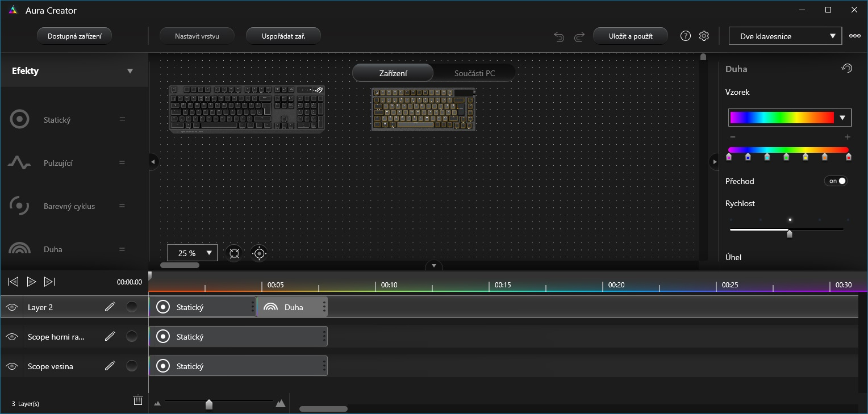The height and width of the screenshot is (414, 868).
Task: Add color stop with plus icon
Action: coord(848,137)
